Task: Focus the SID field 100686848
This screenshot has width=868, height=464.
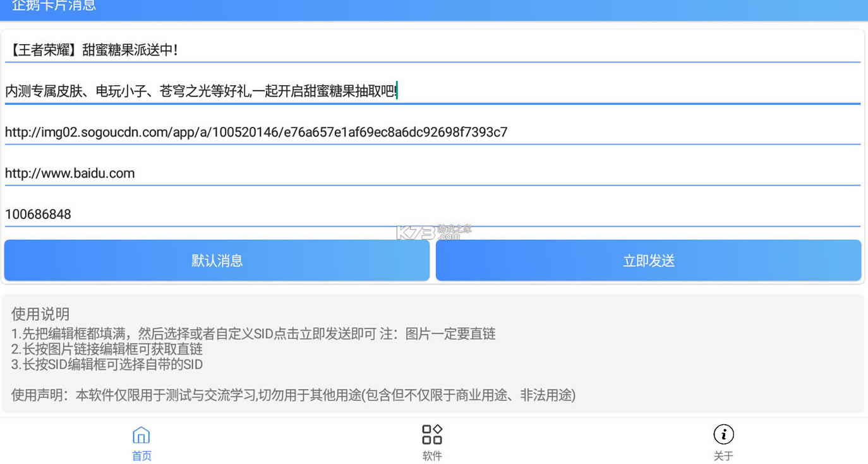Action: pos(433,214)
